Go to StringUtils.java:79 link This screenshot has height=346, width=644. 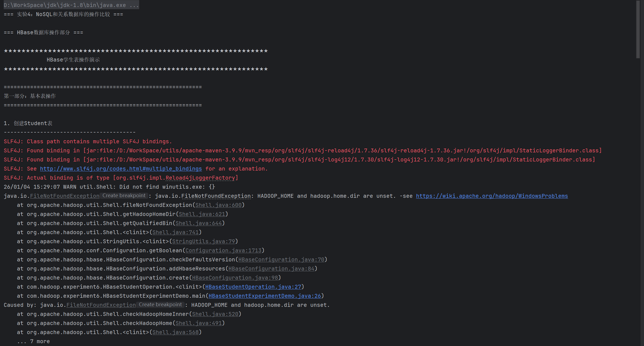coord(204,241)
